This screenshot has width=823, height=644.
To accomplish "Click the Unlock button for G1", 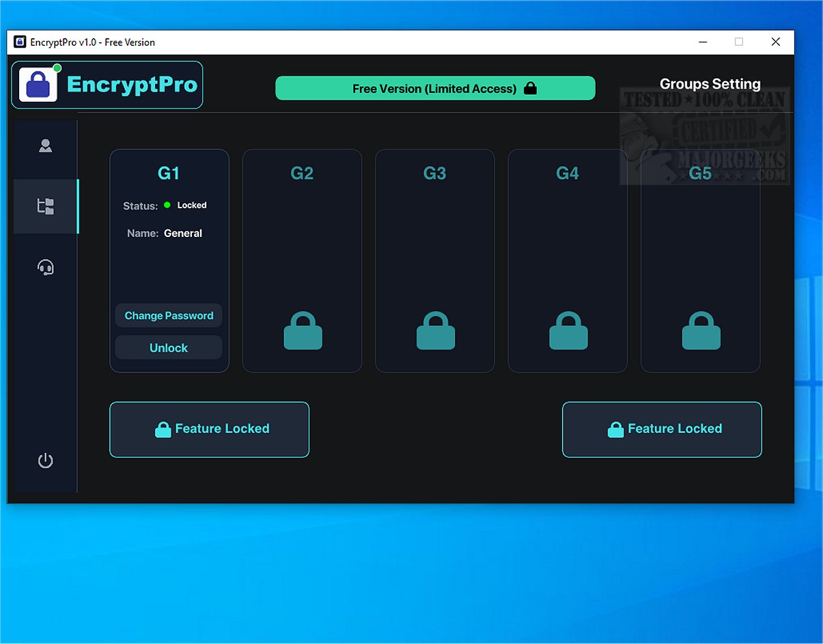I will (x=169, y=348).
